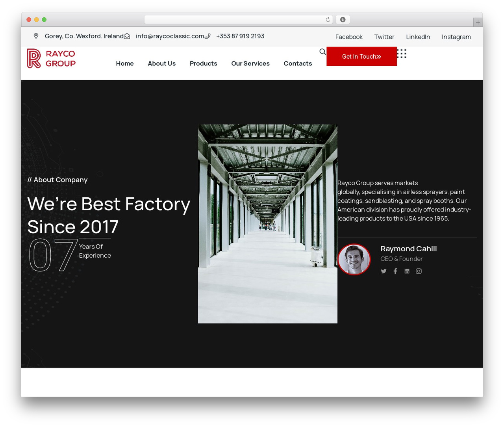Click the phone number +353 87 919 2193

click(240, 36)
